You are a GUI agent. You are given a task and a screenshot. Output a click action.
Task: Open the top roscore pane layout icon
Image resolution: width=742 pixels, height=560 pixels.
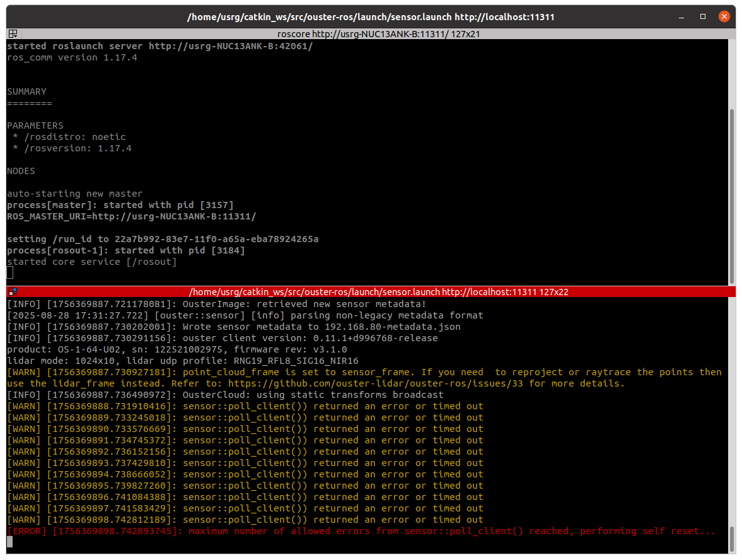[x=13, y=33]
